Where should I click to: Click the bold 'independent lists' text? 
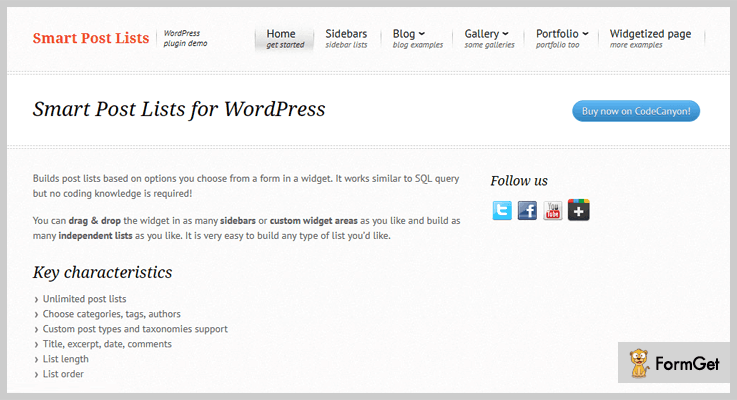pyautogui.click(x=95, y=236)
